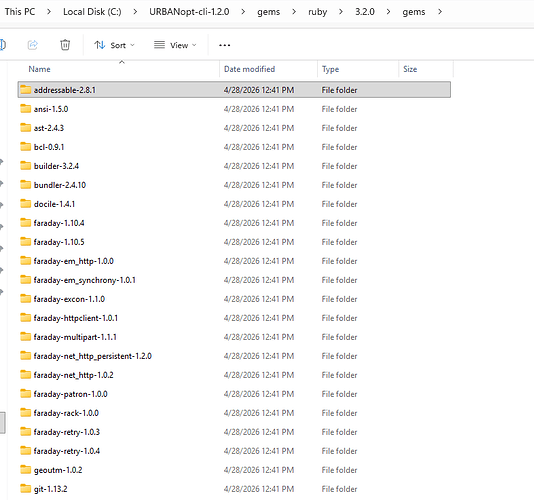Expand chevron after ruby breadcrumb

(341, 12)
